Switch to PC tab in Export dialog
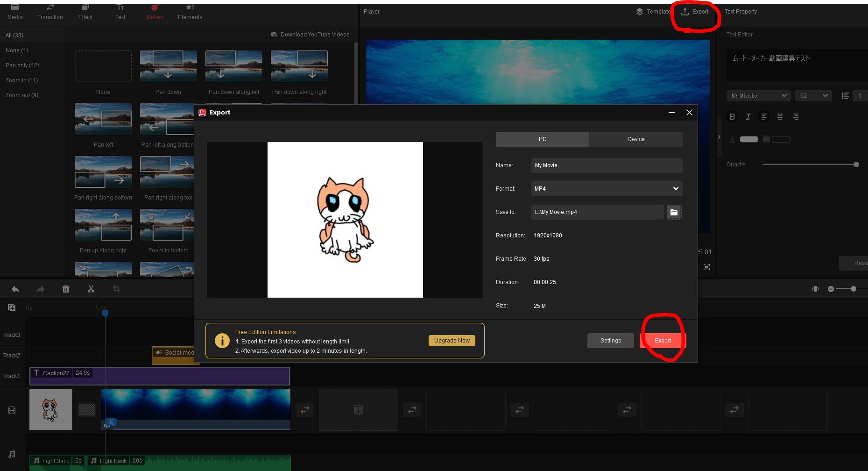Image resolution: width=868 pixels, height=471 pixels. [x=543, y=139]
